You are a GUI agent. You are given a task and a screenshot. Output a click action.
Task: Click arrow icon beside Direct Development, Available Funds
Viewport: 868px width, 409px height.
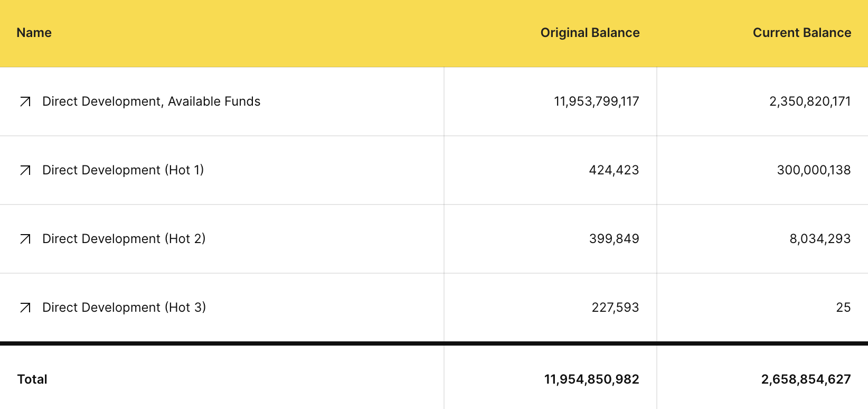pos(25,101)
